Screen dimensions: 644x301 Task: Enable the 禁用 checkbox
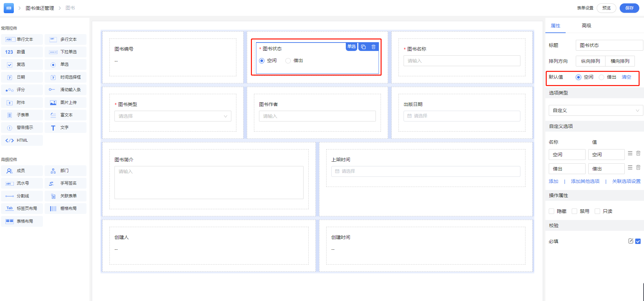coord(574,211)
